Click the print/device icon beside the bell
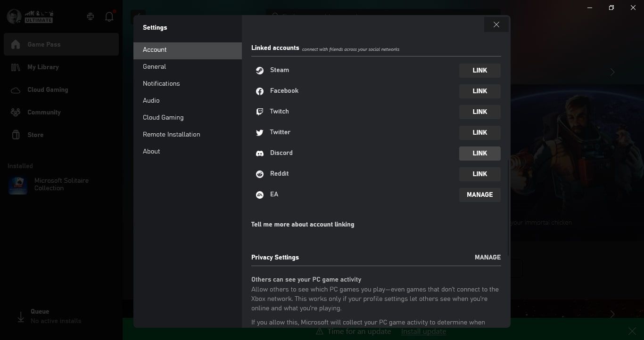 [91, 16]
